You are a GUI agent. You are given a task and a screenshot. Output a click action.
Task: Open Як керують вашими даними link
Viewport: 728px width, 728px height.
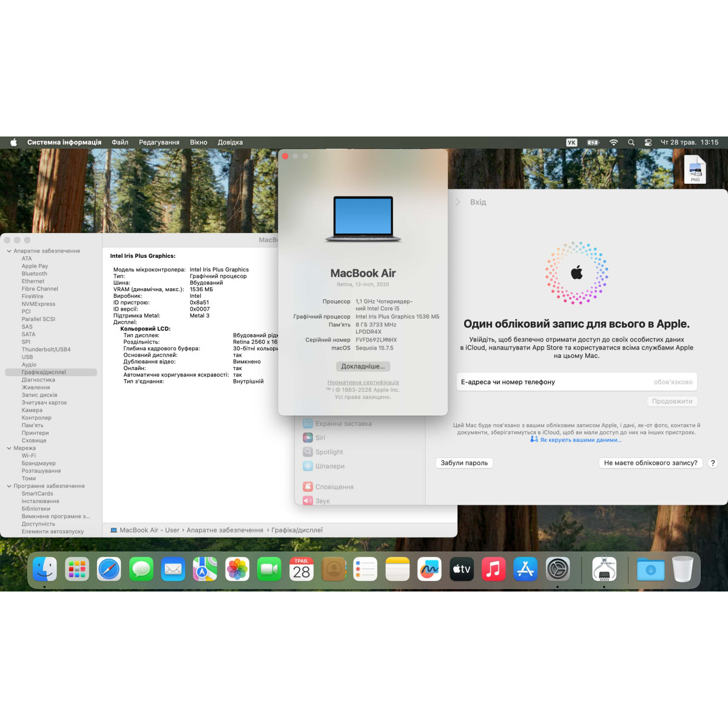point(581,440)
